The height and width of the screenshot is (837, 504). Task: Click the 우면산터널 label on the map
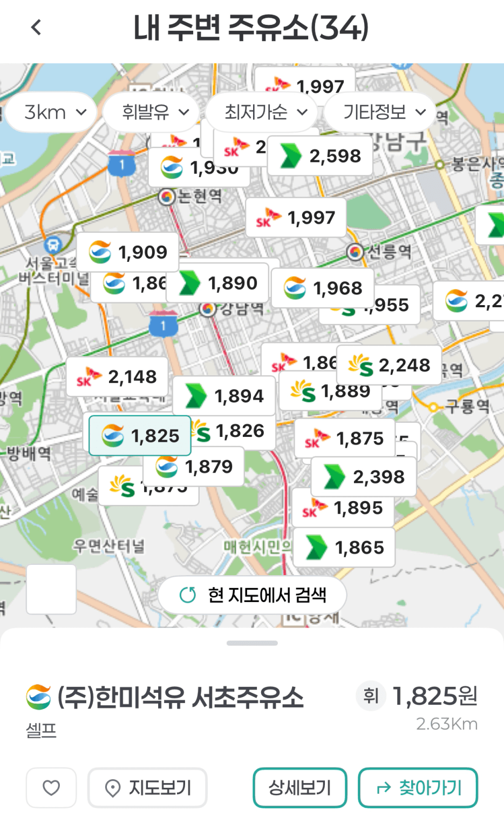(x=109, y=546)
